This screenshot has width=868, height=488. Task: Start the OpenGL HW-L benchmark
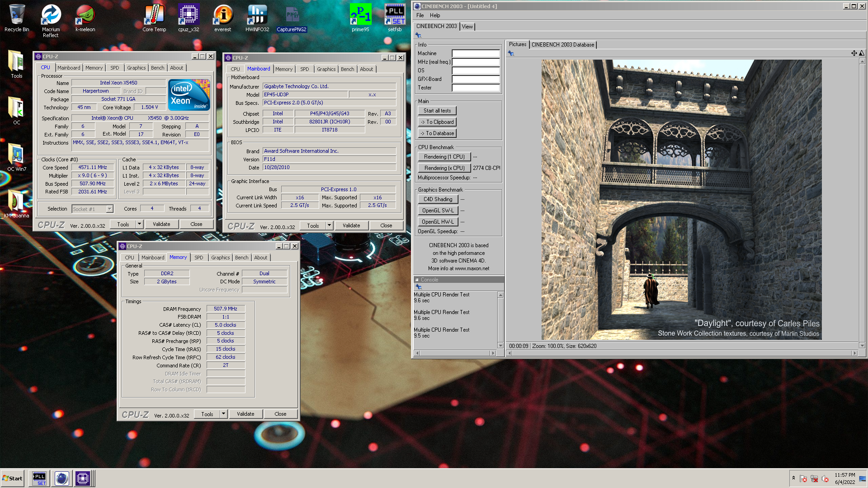pos(438,222)
